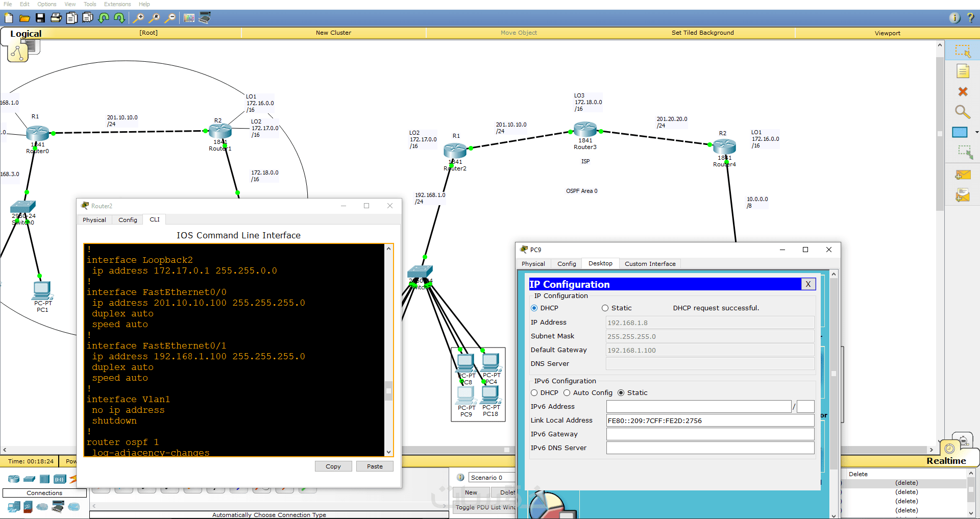Viewport: 980px width, 519px height.
Task: Click the info icon in top right
Action: pyautogui.click(x=954, y=18)
